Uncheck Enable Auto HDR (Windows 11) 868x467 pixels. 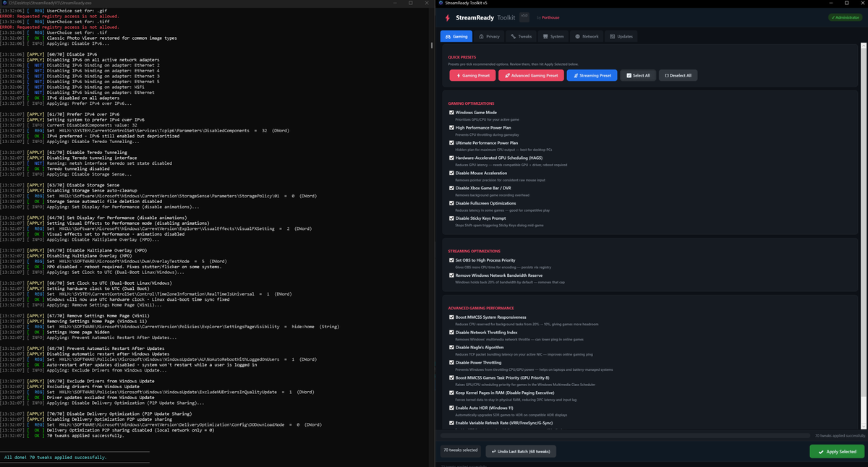coord(452,408)
